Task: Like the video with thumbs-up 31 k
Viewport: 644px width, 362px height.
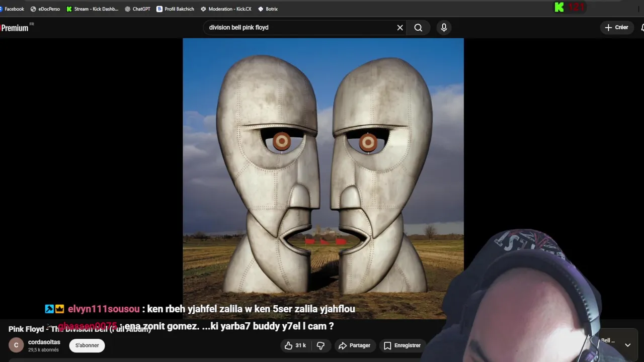Action: click(x=295, y=345)
